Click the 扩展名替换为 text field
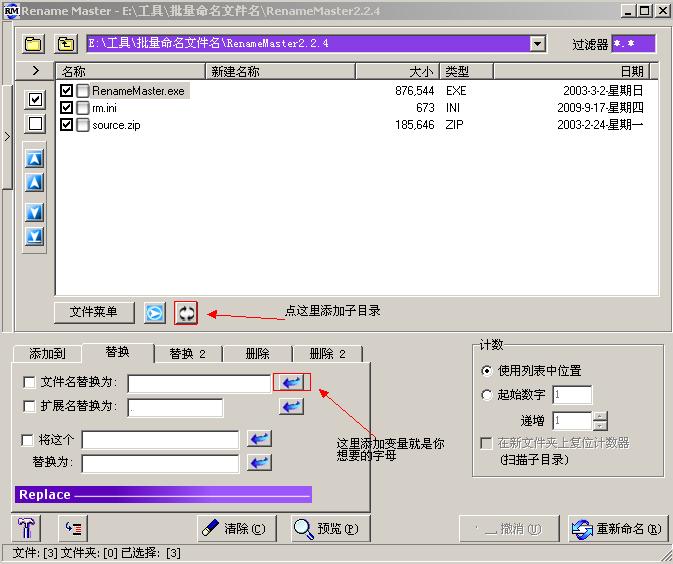Viewport: 673px width, 564px height. coord(176,408)
